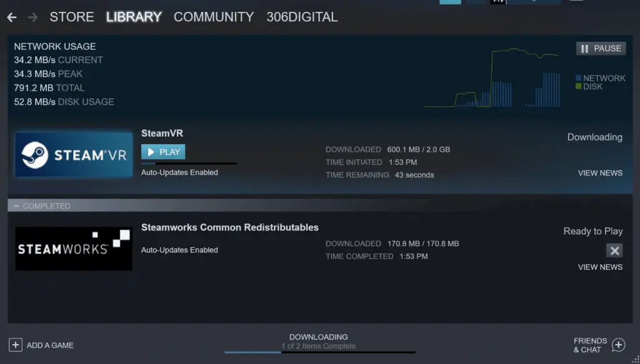Click the '170.8 MB / 170.8 MB' downloaded value

(x=423, y=243)
